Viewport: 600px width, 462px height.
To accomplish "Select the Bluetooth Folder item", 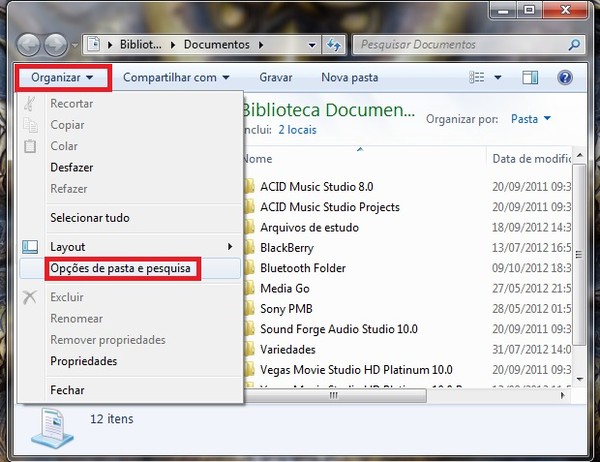I will coord(303,268).
